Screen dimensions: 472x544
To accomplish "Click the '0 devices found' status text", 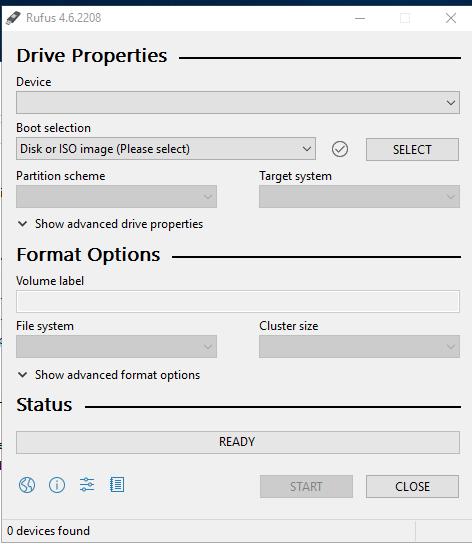I will tap(48, 531).
